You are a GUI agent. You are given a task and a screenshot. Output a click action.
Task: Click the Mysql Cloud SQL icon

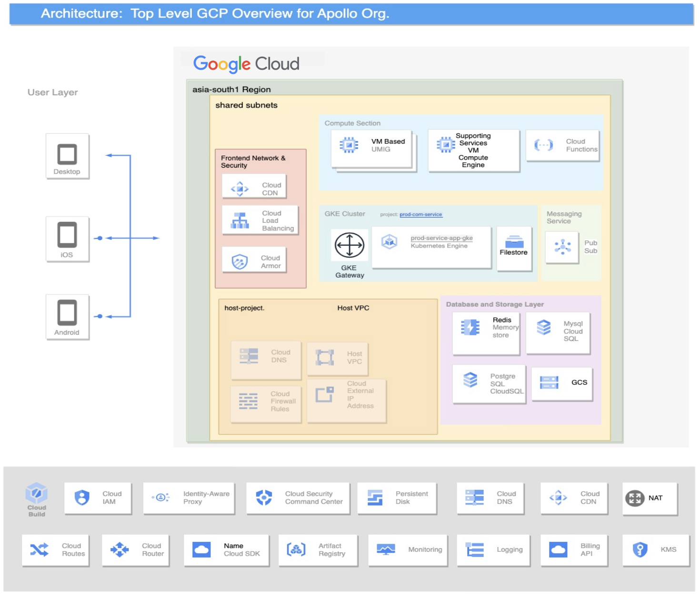pyautogui.click(x=544, y=328)
